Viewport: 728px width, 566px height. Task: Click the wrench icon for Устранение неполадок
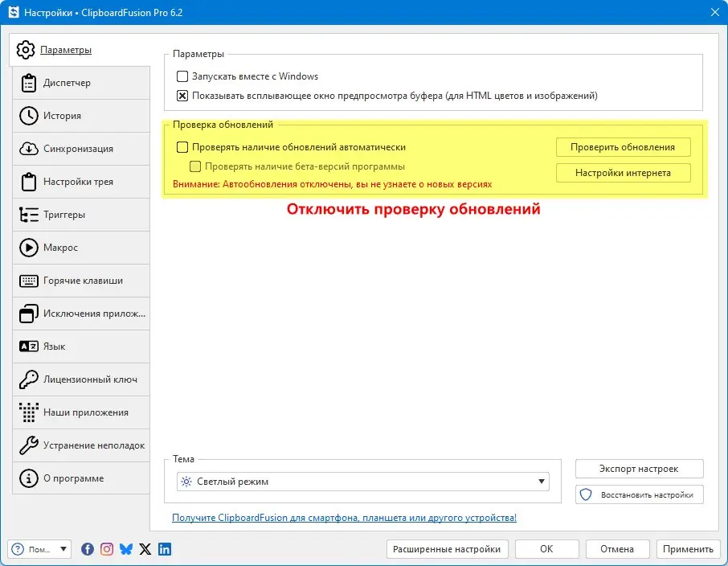point(29,445)
